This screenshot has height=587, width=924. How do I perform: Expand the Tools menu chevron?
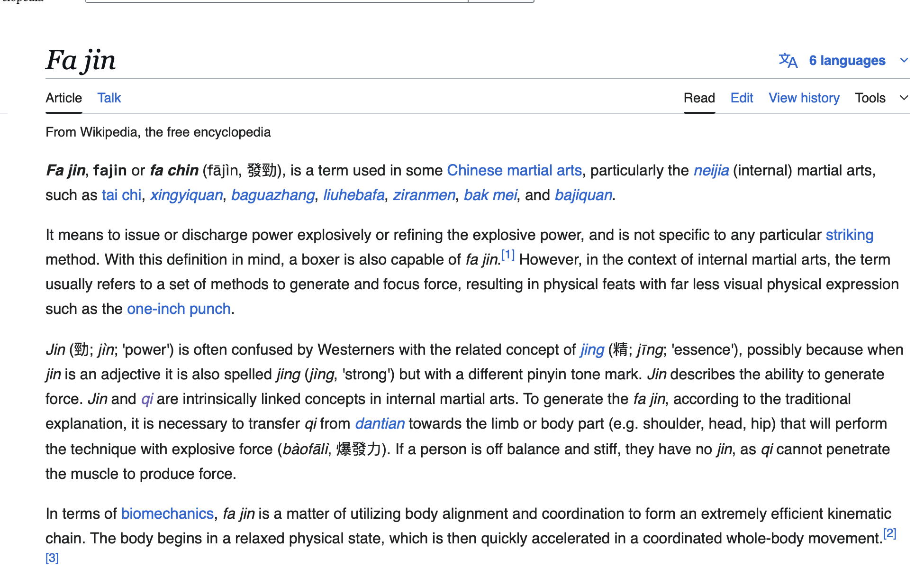point(904,98)
